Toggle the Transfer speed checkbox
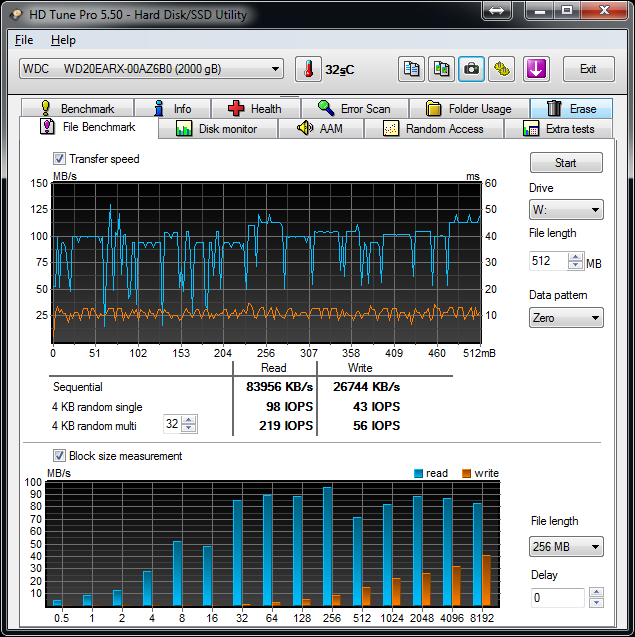The width and height of the screenshot is (635, 637). (60, 159)
